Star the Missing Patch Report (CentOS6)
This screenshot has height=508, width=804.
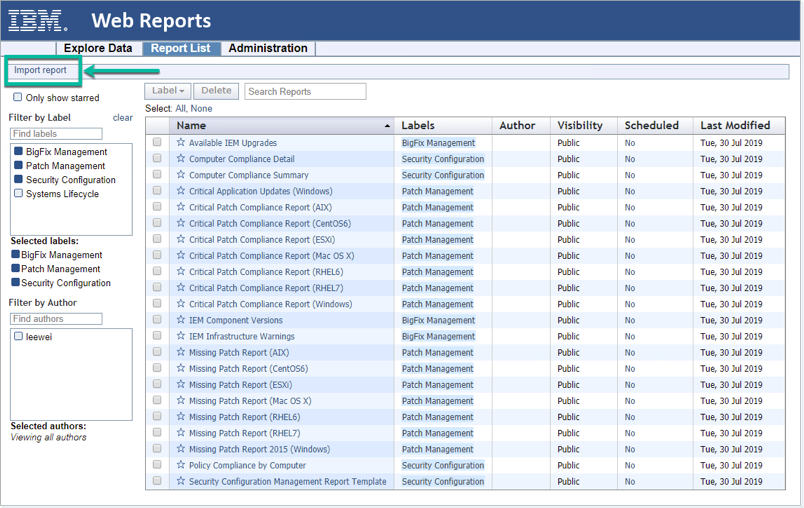180,368
